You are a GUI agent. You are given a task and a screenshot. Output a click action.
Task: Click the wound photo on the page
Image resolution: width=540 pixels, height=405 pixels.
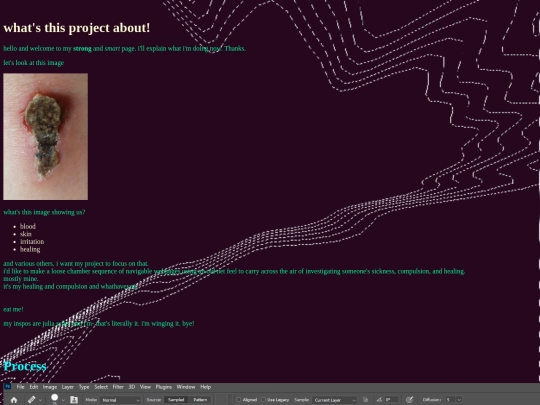point(45,136)
